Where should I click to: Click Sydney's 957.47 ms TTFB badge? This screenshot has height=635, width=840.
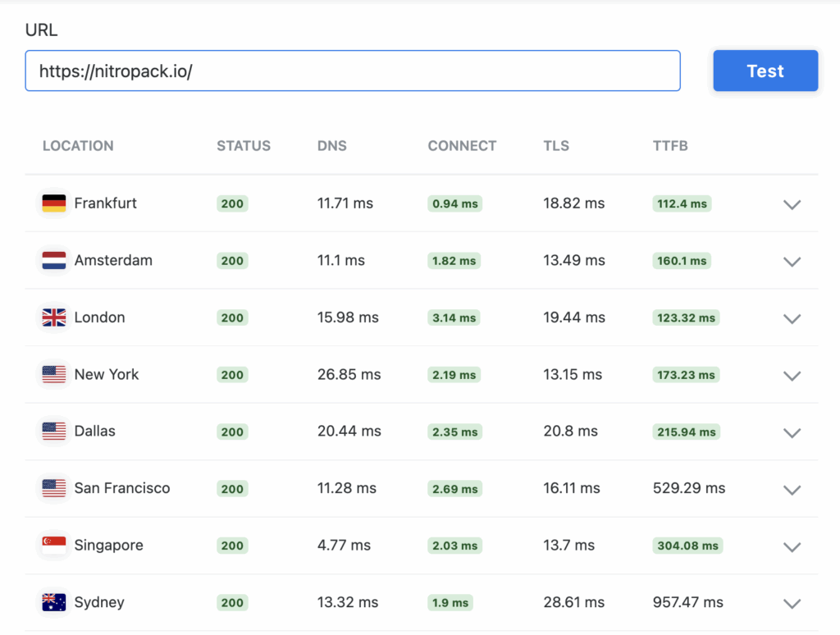click(687, 601)
